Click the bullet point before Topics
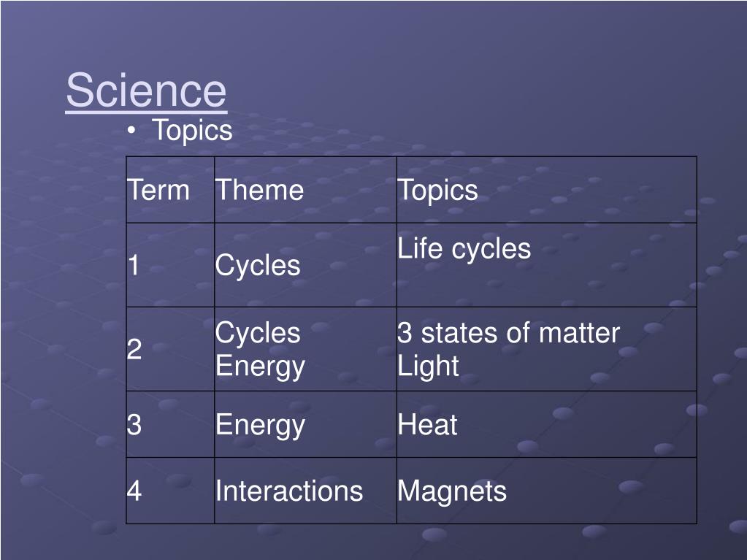 [132, 131]
